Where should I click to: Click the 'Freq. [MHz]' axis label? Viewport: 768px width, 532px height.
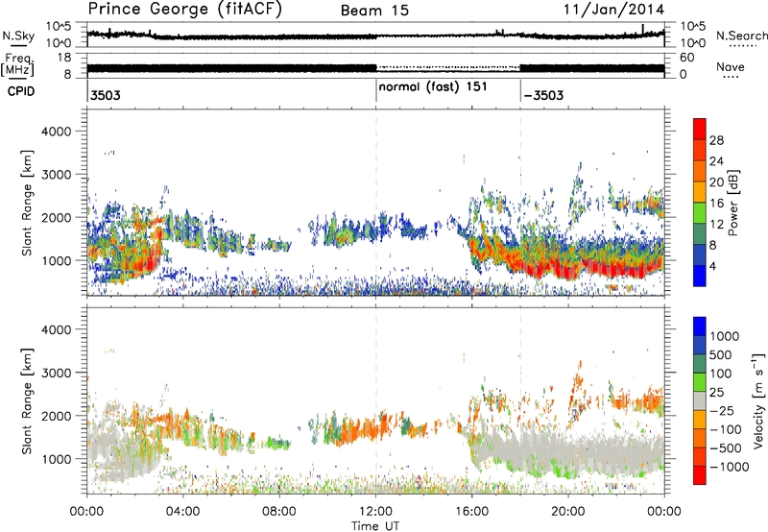pyautogui.click(x=17, y=65)
